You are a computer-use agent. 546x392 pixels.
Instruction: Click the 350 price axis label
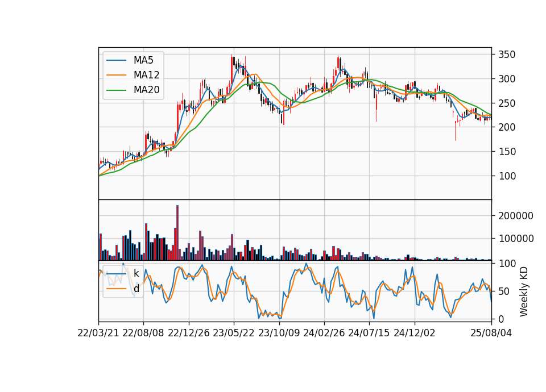click(x=507, y=55)
